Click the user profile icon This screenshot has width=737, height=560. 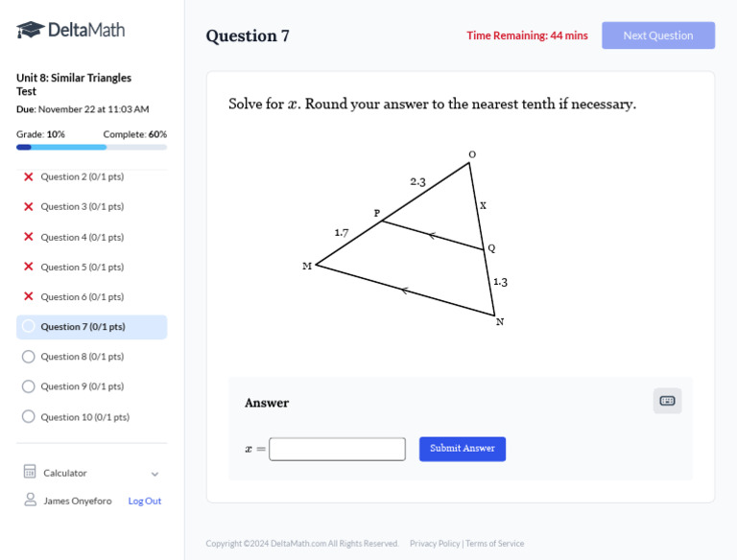30,500
